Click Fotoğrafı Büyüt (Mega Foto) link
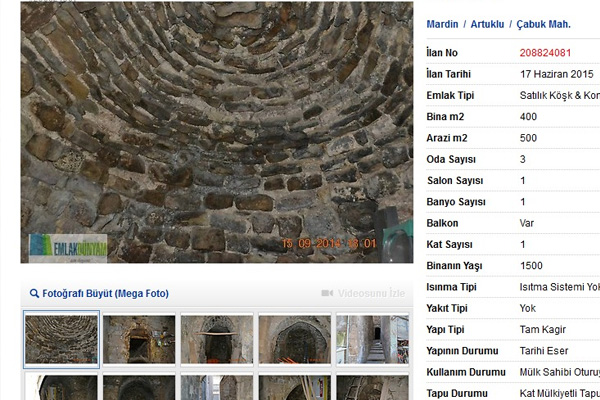 click(x=105, y=294)
